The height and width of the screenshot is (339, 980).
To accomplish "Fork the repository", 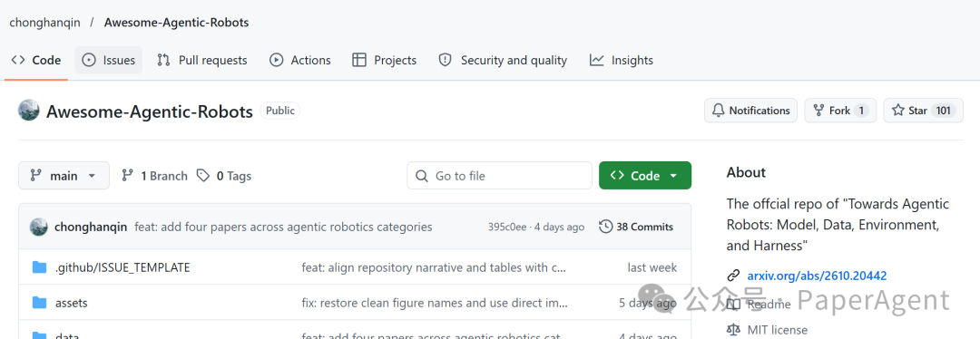I will 840,111.
